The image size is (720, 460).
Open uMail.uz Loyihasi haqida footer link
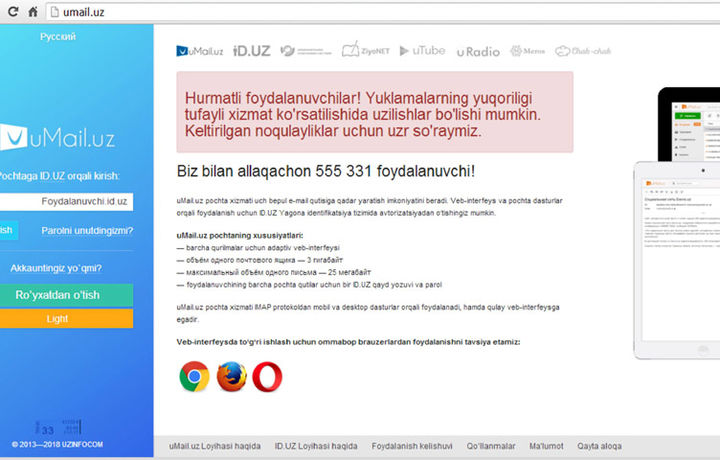click(x=214, y=446)
